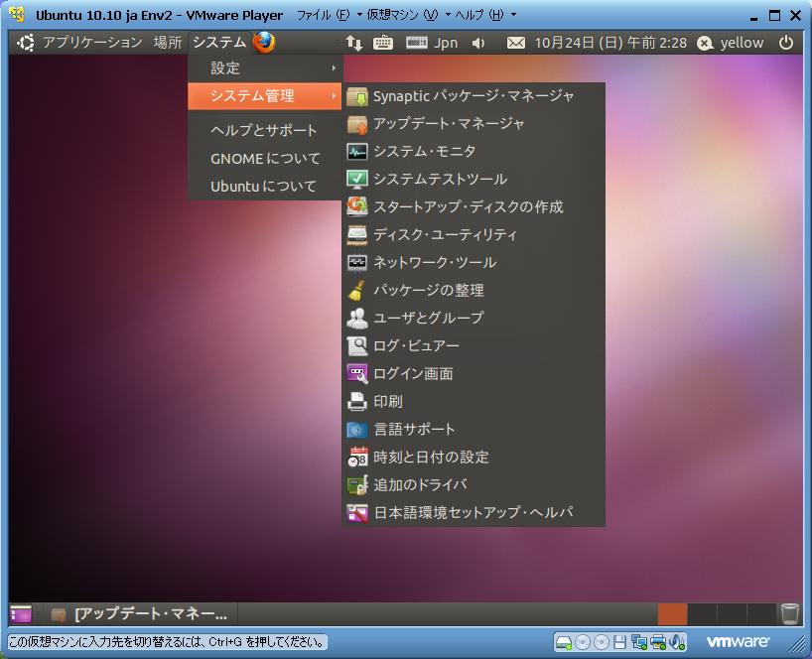The width and height of the screenshot is (812, 659).
Task: Click the システムテストツール icon
Action: tap(356, 180)
